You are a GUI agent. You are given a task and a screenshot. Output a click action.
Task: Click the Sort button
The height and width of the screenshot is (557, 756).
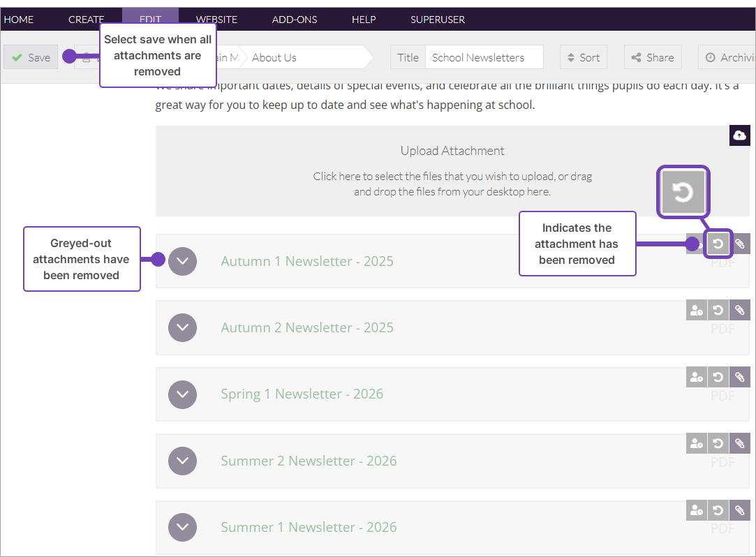point(583,58)
